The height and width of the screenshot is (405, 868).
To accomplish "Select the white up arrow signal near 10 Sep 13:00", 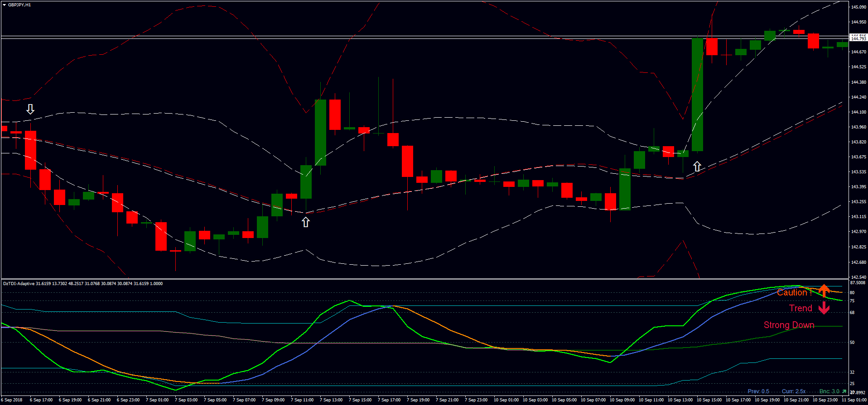I will pos(697,167).
